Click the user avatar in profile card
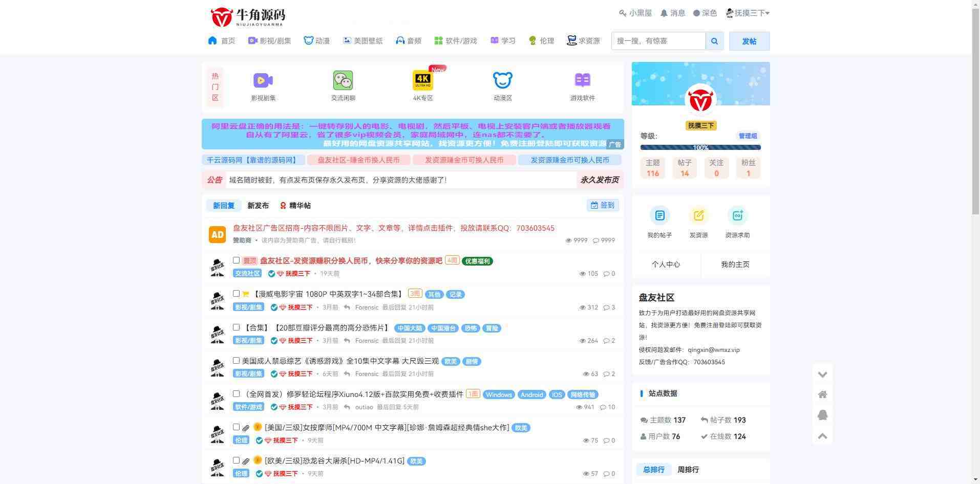 [x=700, y=100]
